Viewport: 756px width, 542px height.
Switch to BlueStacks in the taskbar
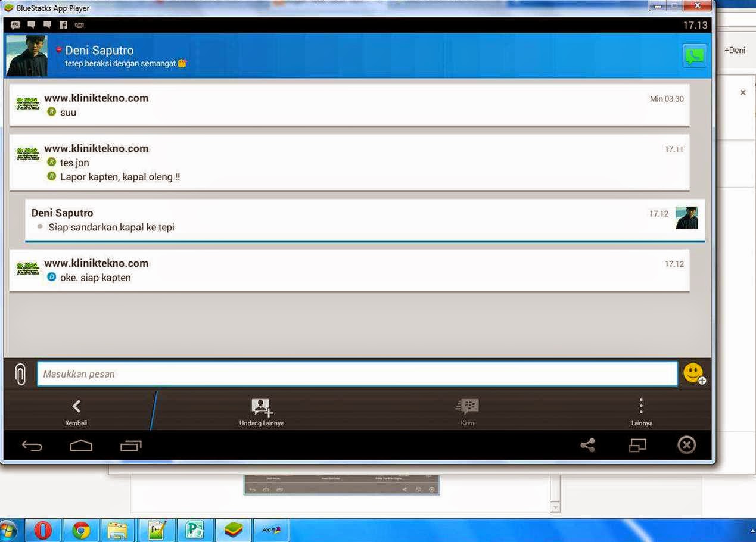click(234, 530)
